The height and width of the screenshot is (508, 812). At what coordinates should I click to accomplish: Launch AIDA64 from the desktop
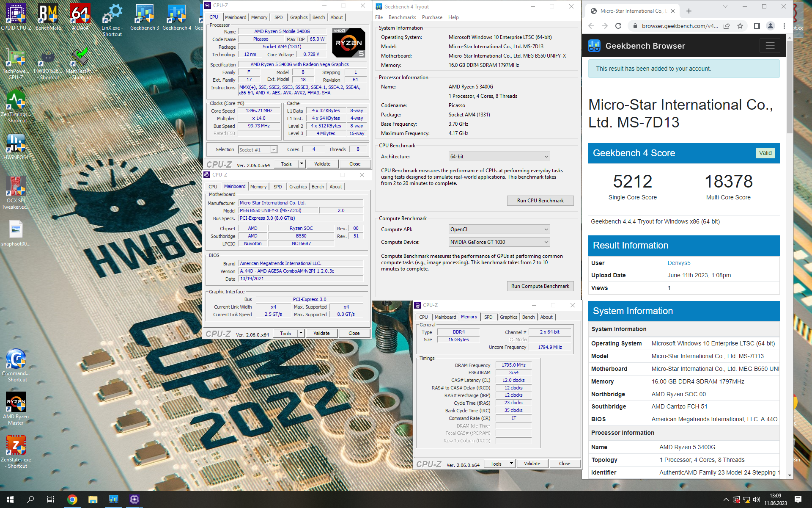[x=80, y=17]
